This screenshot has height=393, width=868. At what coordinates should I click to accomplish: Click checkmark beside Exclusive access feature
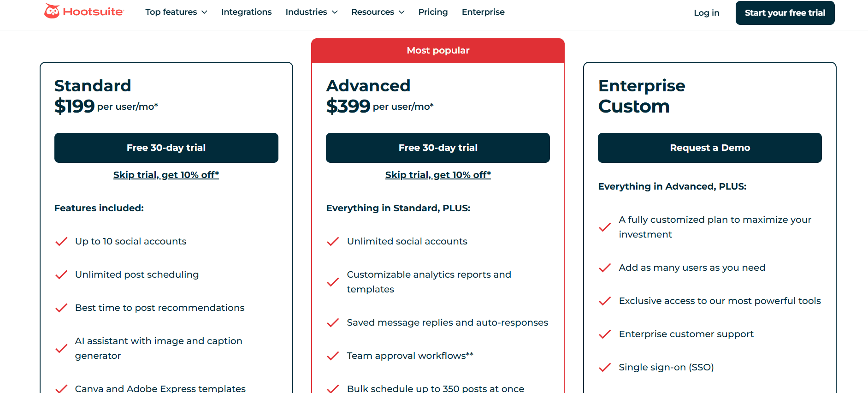pyautogui.click(x=605, y=301)
